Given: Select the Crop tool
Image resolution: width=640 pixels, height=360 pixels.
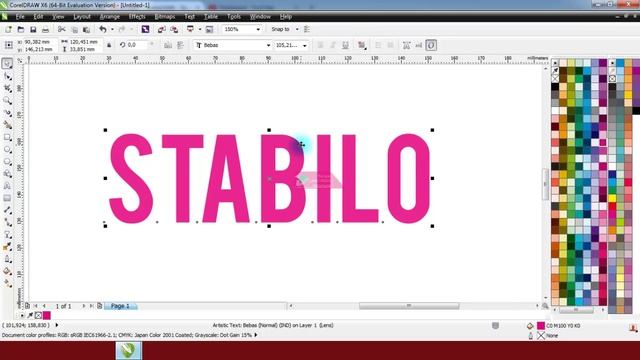Looking at the screenshot, I should click(x=7, y=88).
